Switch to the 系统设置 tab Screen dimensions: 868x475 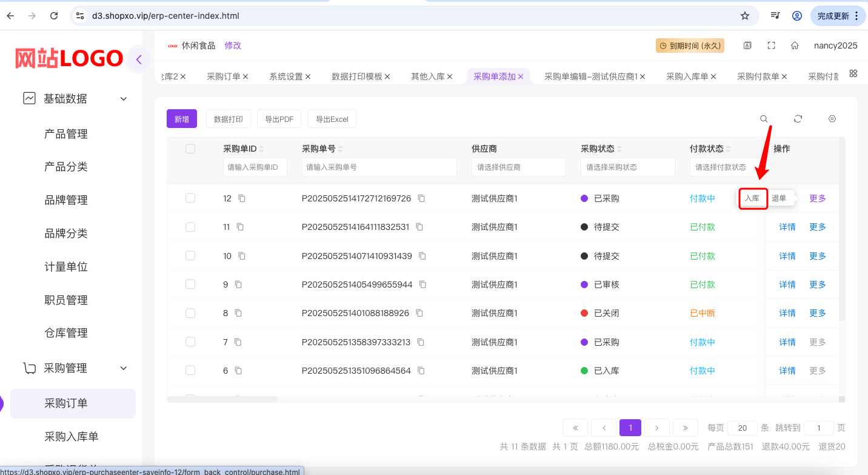pos(285,76)
